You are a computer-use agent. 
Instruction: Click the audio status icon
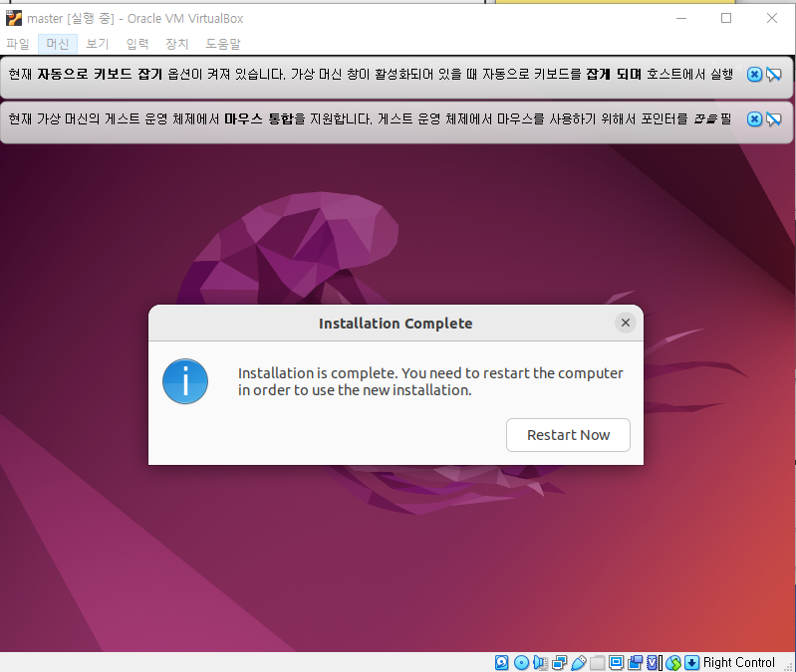pyautogui.click(x=540, y=662)
